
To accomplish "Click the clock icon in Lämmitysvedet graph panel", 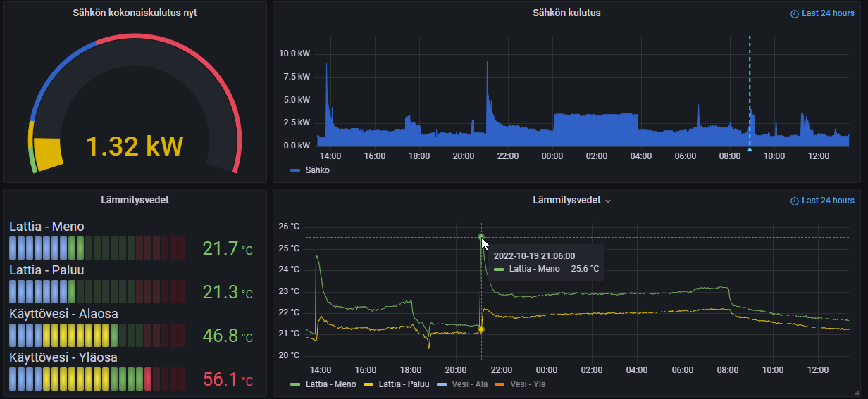I will coord(795,201).
